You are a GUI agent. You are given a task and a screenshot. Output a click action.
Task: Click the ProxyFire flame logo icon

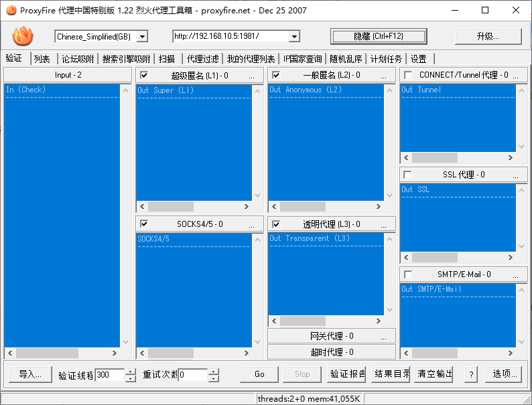tap(23, 36)
